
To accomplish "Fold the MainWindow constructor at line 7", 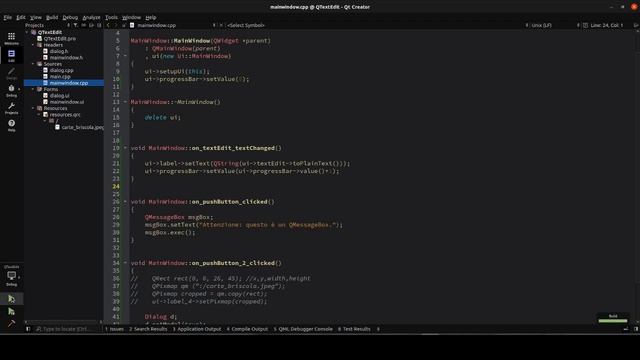I will coord(125,56).
